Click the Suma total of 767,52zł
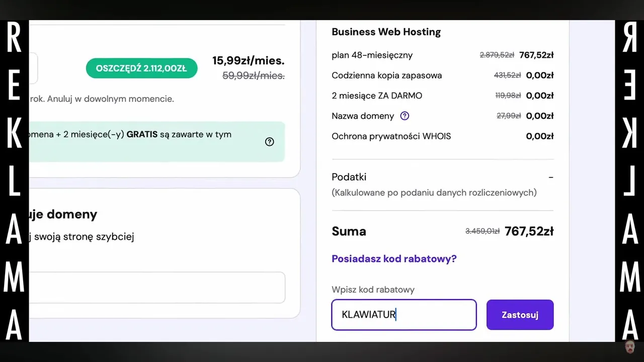The image size is (644, 362). pyautogui.click(x=529, y=231)
